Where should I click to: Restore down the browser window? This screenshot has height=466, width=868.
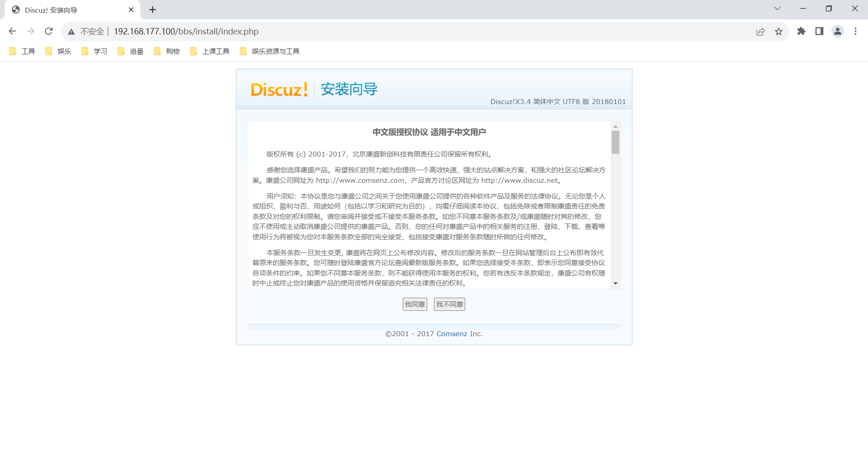829,9
